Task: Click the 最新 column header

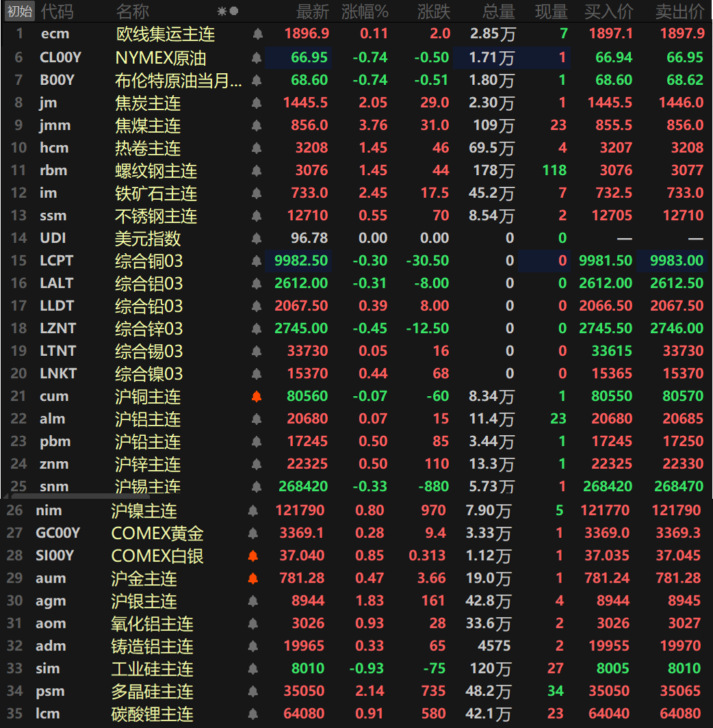Action: (312, 12)
